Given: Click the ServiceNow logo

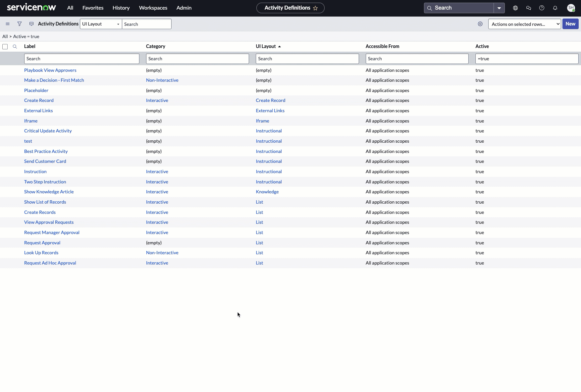Looking at the screenshot, I should pos(31,7).
